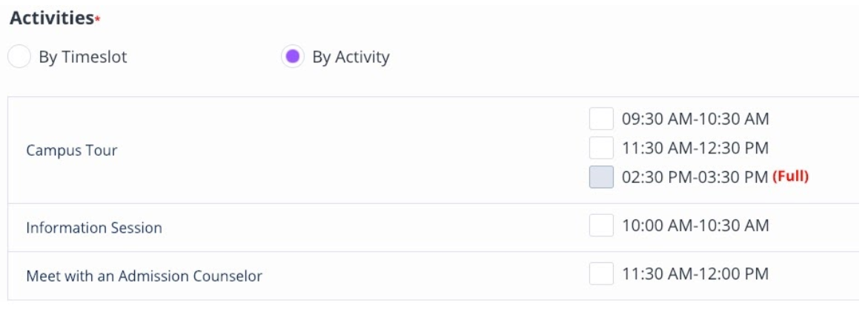
Task: Check the 09:30 AM-10:30 AM Campus Tour checkbox
Action: [x=601, y=119]
